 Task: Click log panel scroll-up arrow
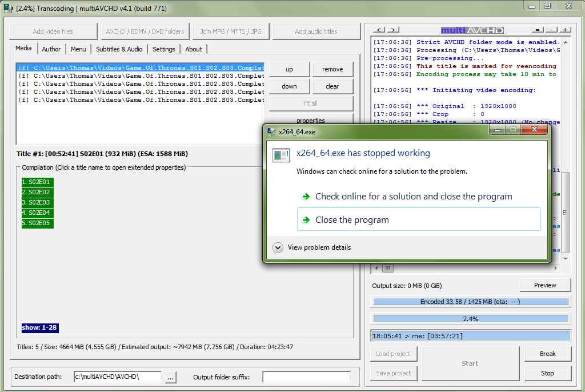click(x=566, y=42)
